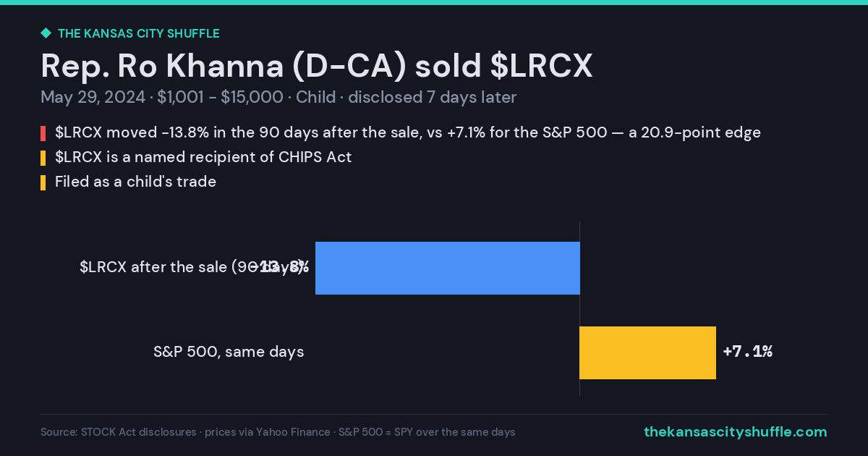Click the teal accent bar at top
This screenshot has height=456, width=868.
pyautogui.click(x=434, y=2)
